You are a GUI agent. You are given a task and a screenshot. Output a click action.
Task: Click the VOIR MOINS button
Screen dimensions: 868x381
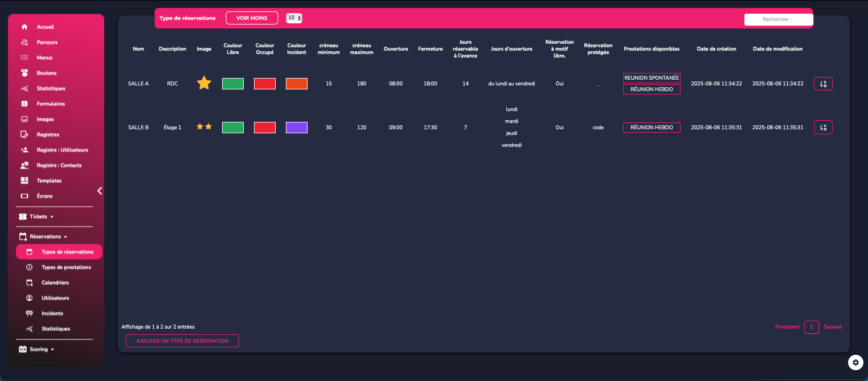pos(252,18)
